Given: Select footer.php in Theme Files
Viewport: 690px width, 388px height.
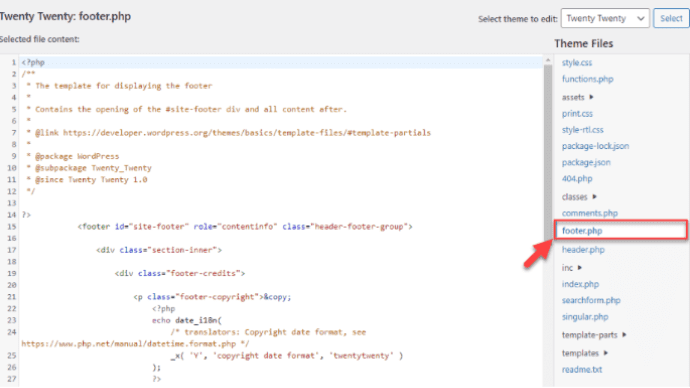Looking at the screenshot, I should (x=620, y=231).
